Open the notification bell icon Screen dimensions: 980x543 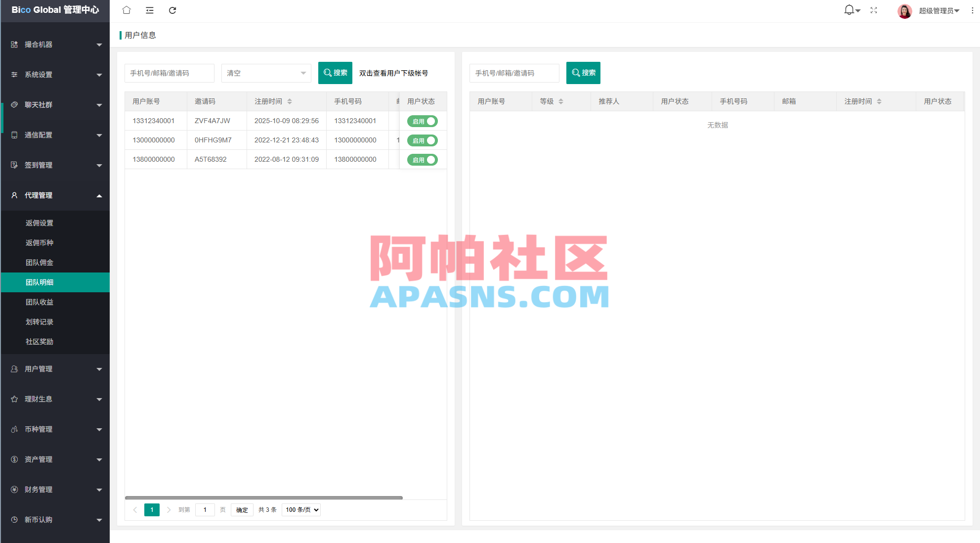point(849,10)
